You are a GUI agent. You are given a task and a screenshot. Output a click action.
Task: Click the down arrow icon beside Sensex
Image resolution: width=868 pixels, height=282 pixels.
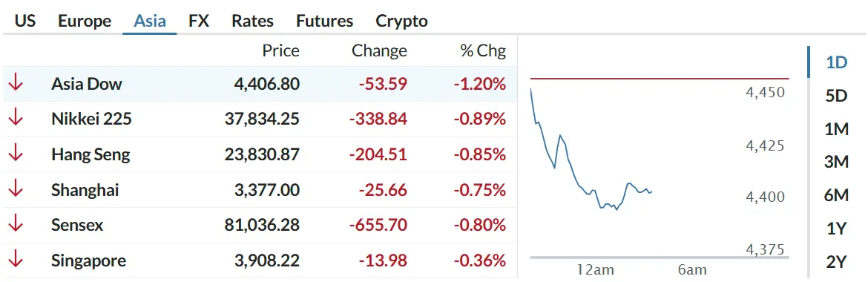pyautogui.click(x=16, y=225)
